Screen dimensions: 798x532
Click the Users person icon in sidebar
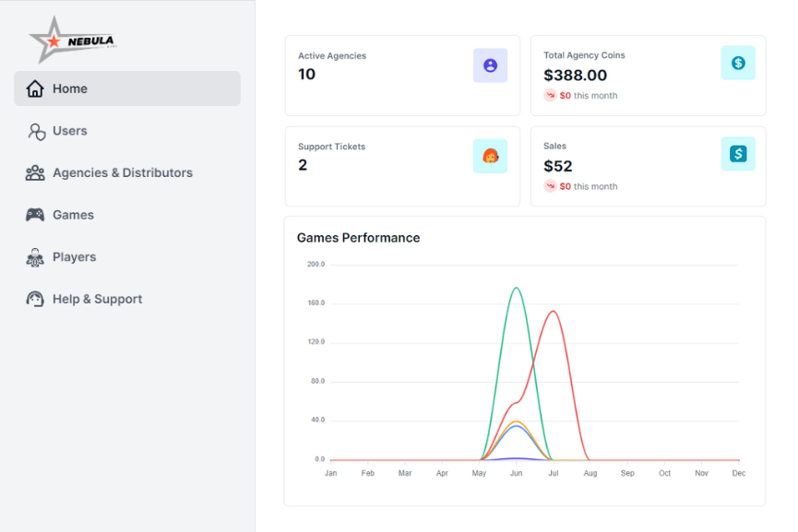pos(36,131)
